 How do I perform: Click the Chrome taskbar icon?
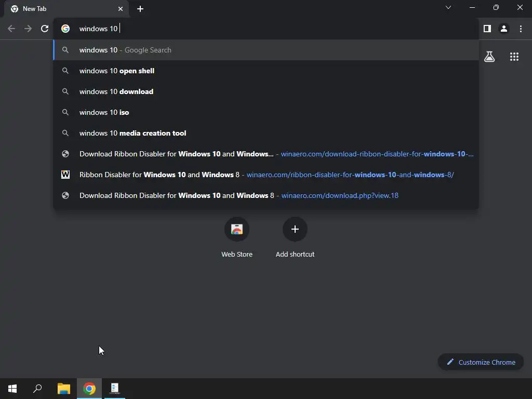pos(89,389)
